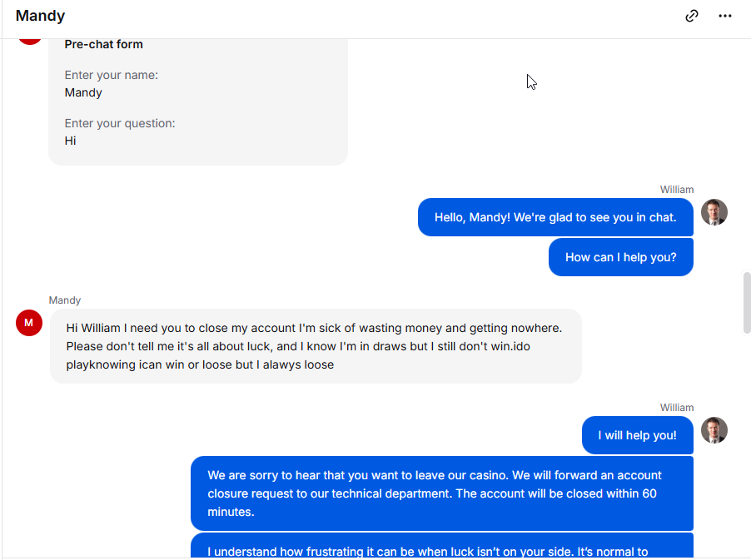
Task: Click the "Mandy" chat title header
Action: pos(40,16)
